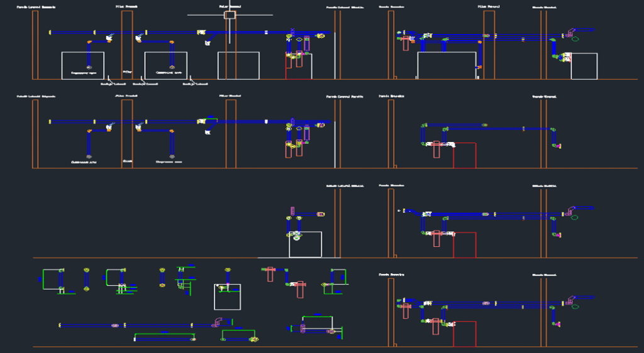Screen dimensions: 644x353
Task: Select second white box in top-left elevation
Action: click(x=166, y=65)
